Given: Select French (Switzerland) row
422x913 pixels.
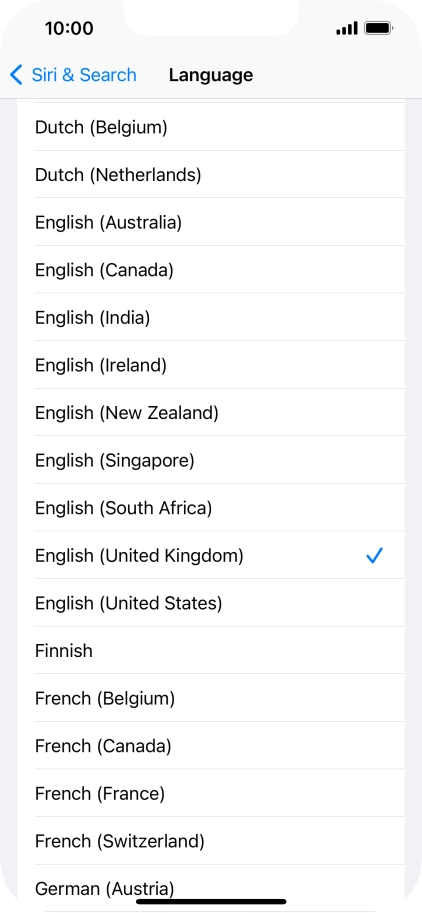Looking at the screenshot, I should pos(211,841).
